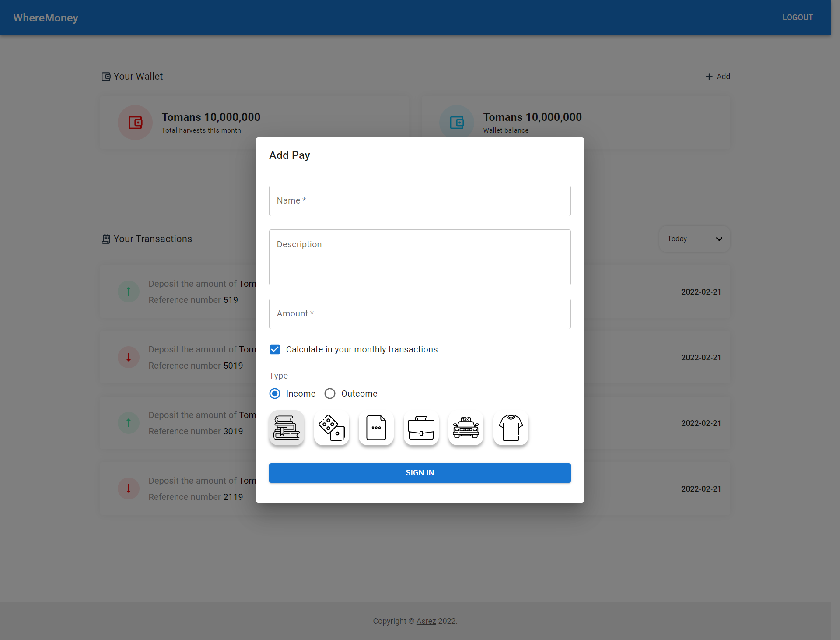Viewport: 840px width, 640px height.
Task: Select the Outcome radio button
Action: point(330,394)
